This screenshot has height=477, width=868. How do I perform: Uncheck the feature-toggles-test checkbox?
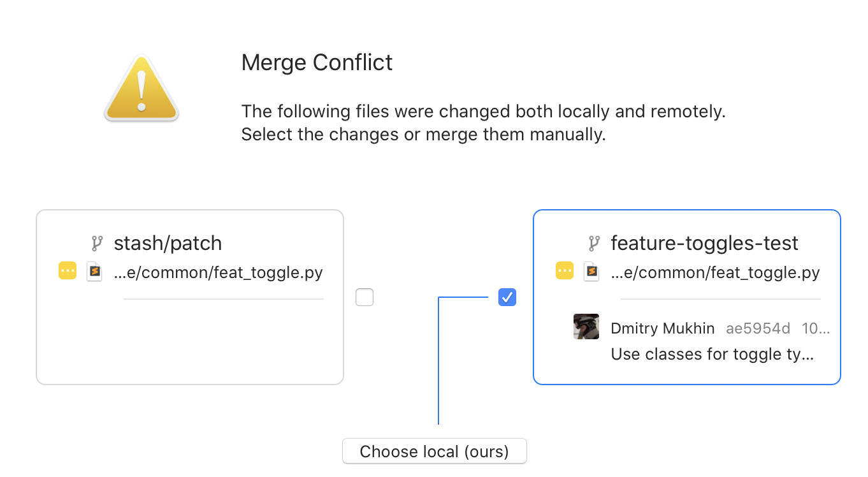(507, 297)
